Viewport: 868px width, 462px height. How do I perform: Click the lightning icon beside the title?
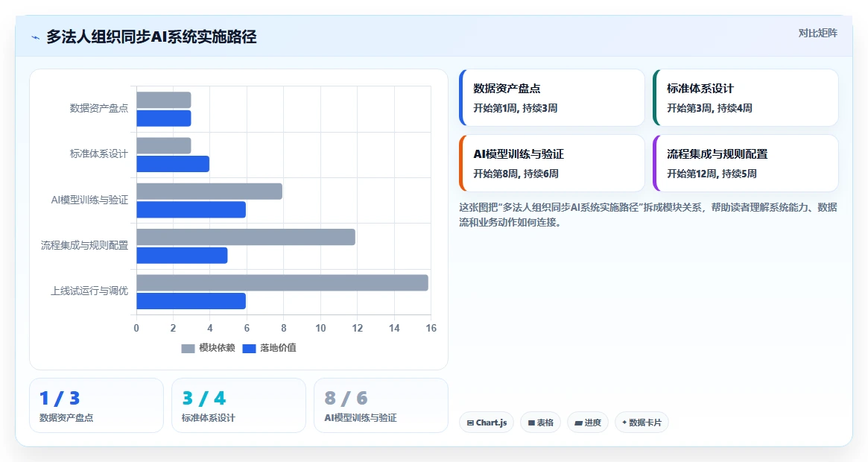pyautogui.click(x=36, y=38)
